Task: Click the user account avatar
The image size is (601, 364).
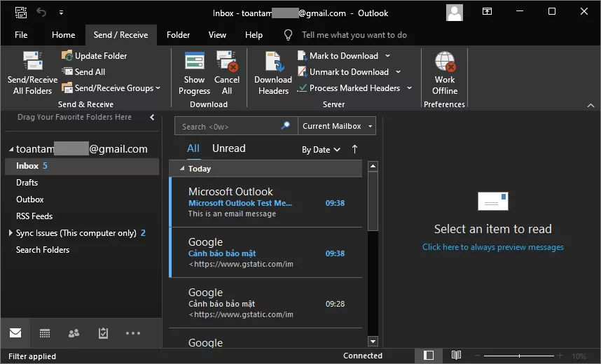Action: [x=454, y=13]
